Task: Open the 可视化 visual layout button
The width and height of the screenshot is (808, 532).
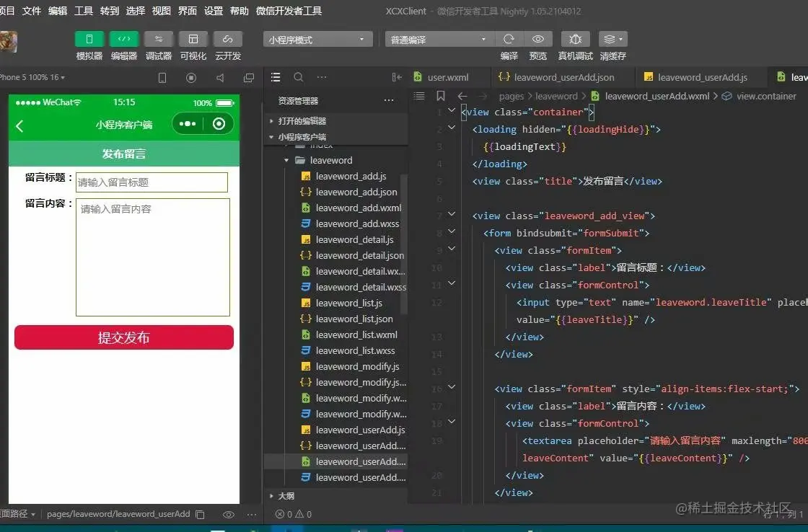Action: [x=193, y=39]
